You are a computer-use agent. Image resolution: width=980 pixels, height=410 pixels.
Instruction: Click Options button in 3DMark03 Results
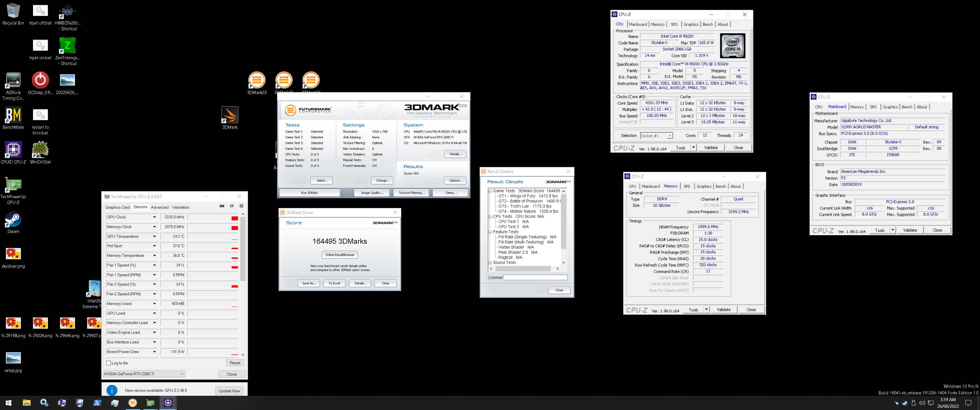click(455, 181)
